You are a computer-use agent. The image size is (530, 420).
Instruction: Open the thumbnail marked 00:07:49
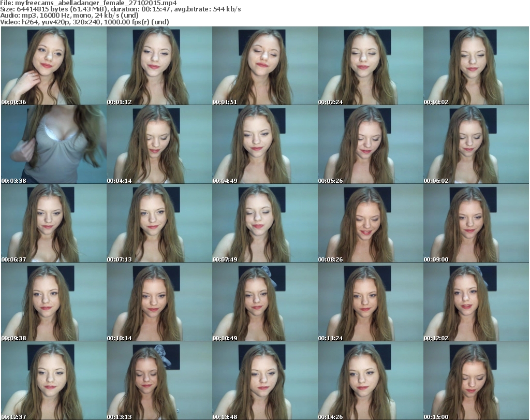[264, 223]
